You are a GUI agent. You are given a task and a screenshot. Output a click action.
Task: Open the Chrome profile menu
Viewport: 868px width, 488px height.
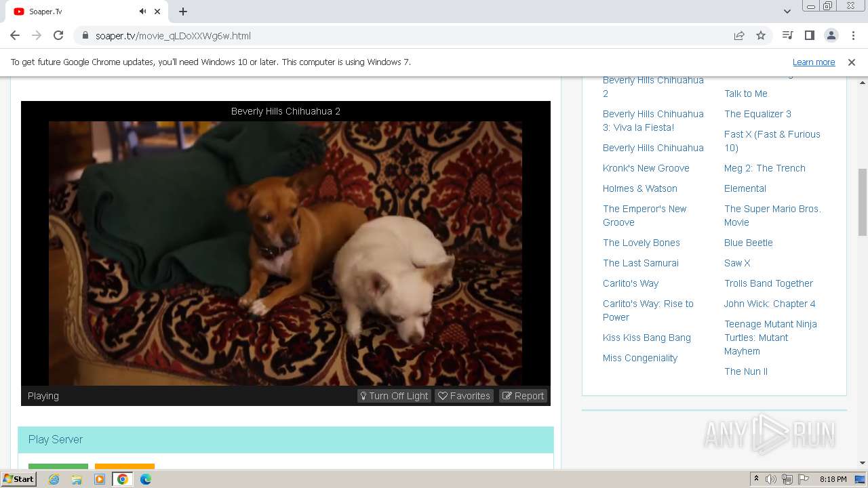coord(831,36)
